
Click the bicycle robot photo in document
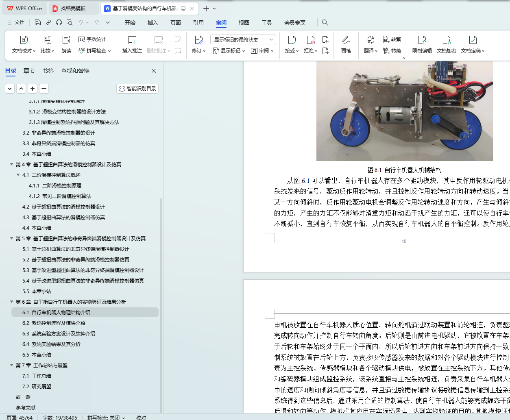405,111
